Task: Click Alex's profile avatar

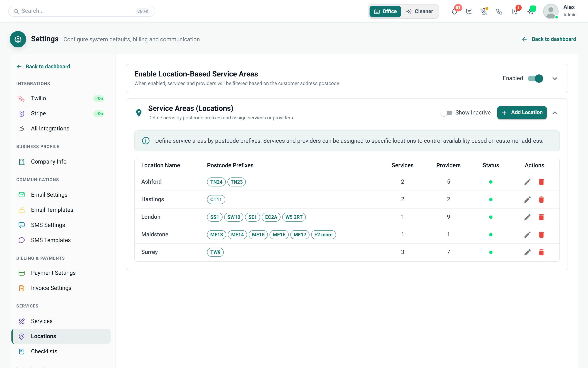Action: coord(551,11)
